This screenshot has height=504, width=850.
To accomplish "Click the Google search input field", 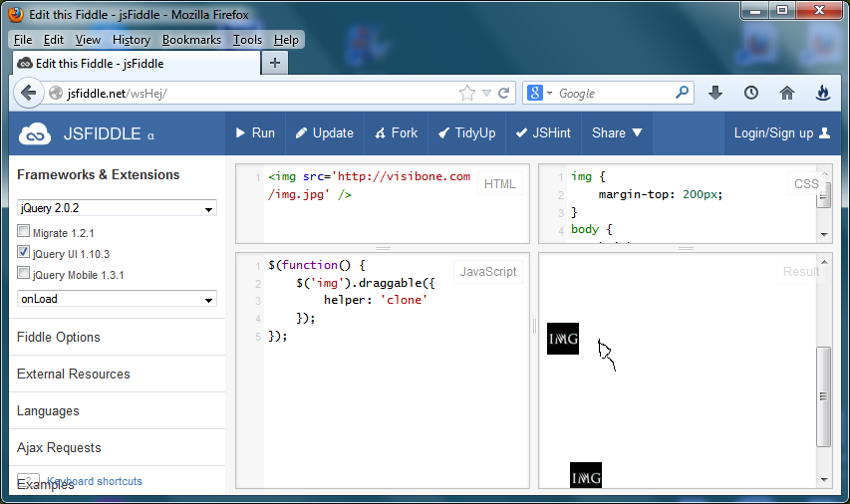I will coord(615,94).
